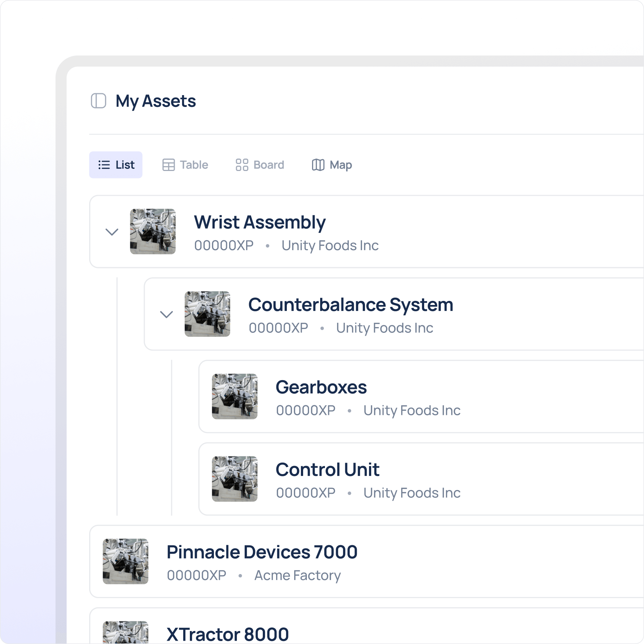Click the 00000XP code under Pinnacle Devices 7000
644x644 pixels.
point(197,576)
